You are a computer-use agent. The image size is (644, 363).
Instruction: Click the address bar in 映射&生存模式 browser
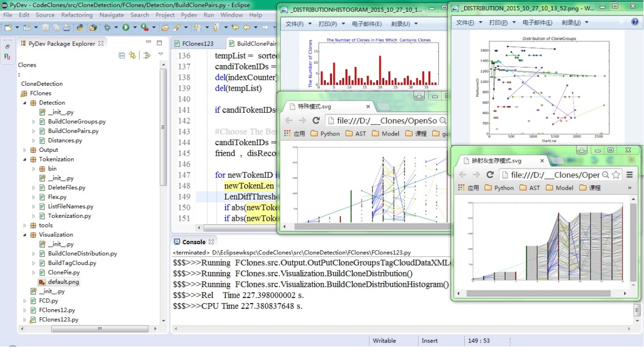(553, 175)
